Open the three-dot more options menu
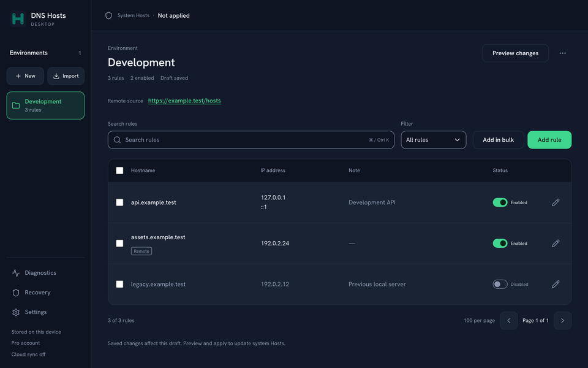Viewport: 588px width, 368px height. (562, 53)
